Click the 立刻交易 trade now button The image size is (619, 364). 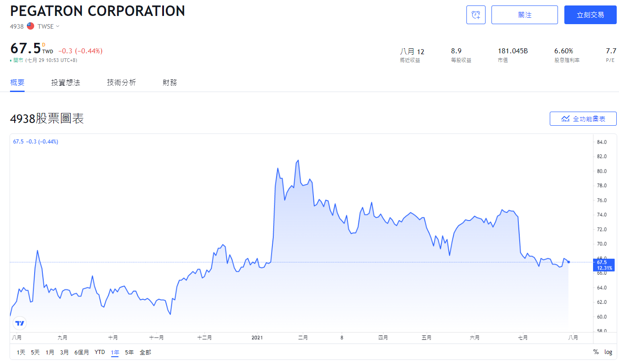590,15
